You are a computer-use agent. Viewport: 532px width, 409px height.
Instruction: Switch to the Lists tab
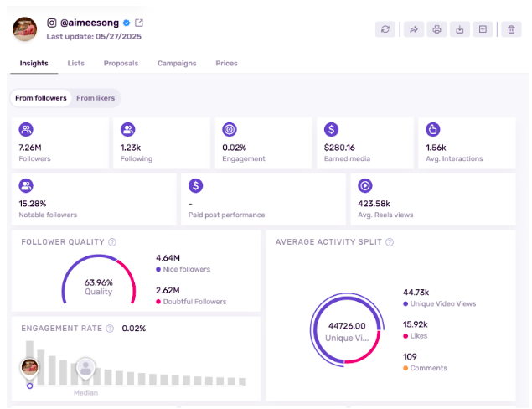coord(76,64)
